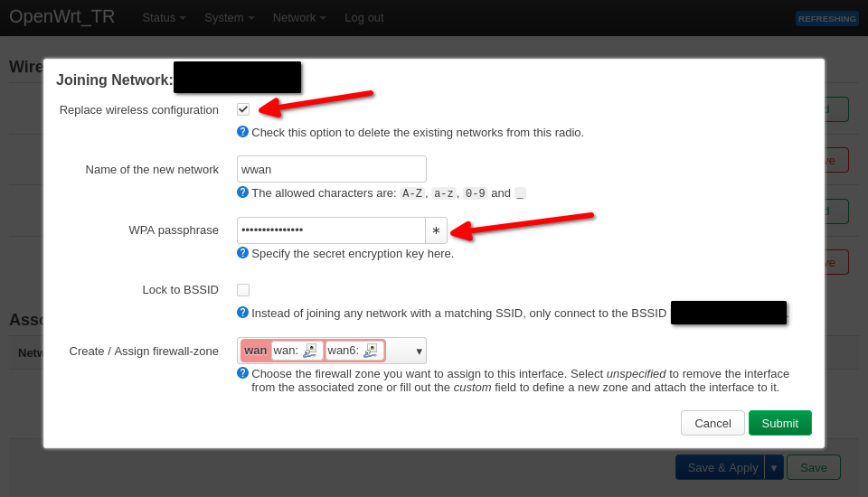Reveal the WPA passphrase with asterisk button
This screenshot has width=868, height=497.
[x=436, y=230]
